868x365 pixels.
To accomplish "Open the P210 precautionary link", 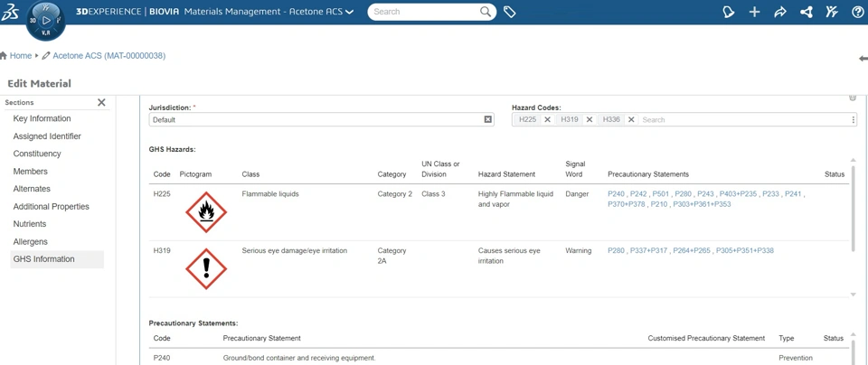I will pos(659,204).
